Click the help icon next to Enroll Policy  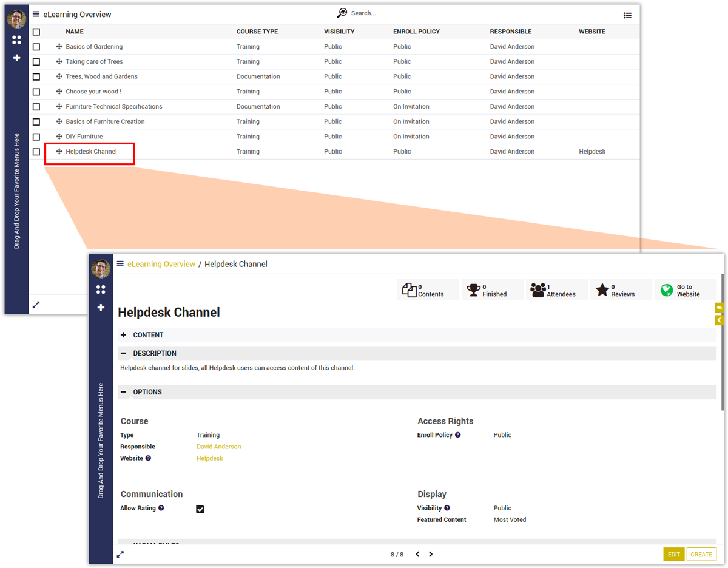pyautogui.click(x=458, y=435)
